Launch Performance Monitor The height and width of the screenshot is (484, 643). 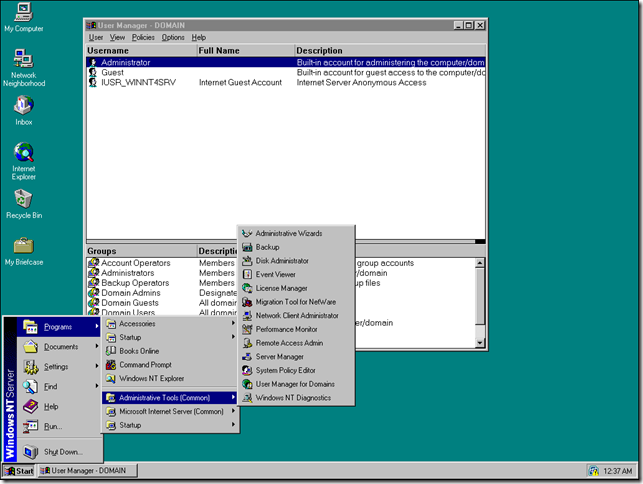296,329
